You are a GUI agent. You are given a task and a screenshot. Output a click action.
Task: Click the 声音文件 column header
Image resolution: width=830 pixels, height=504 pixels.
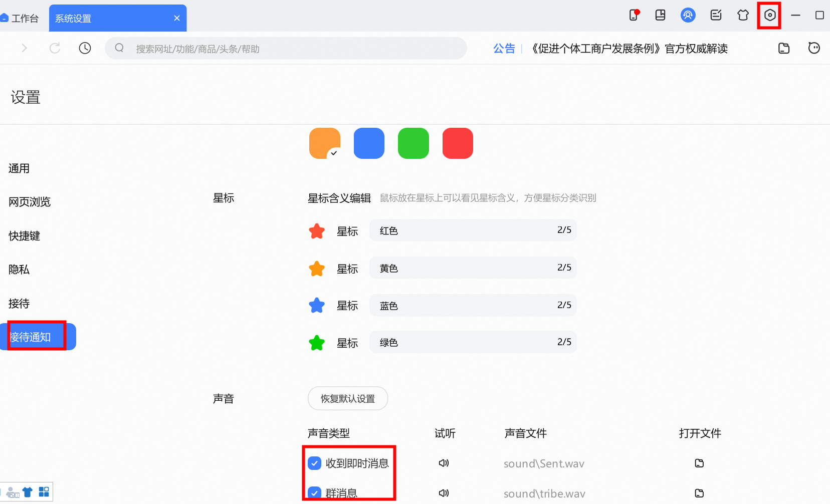[x=526, y=433]
